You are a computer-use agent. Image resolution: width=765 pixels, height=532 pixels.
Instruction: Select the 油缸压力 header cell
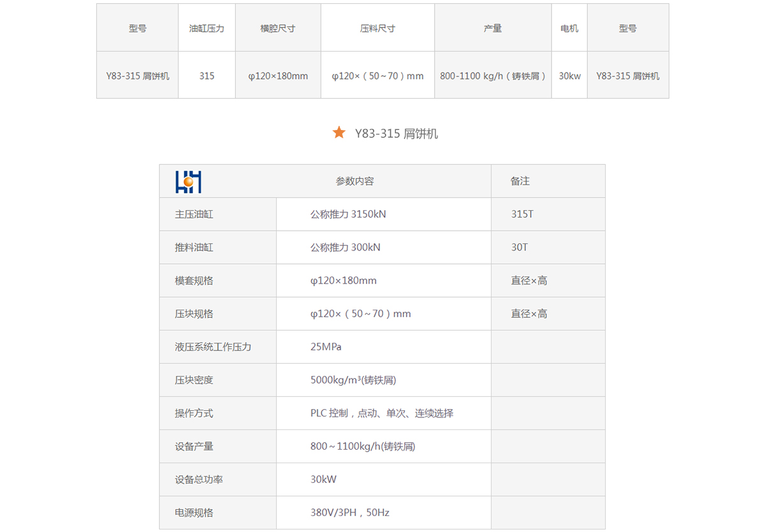[x=207, y=29]
